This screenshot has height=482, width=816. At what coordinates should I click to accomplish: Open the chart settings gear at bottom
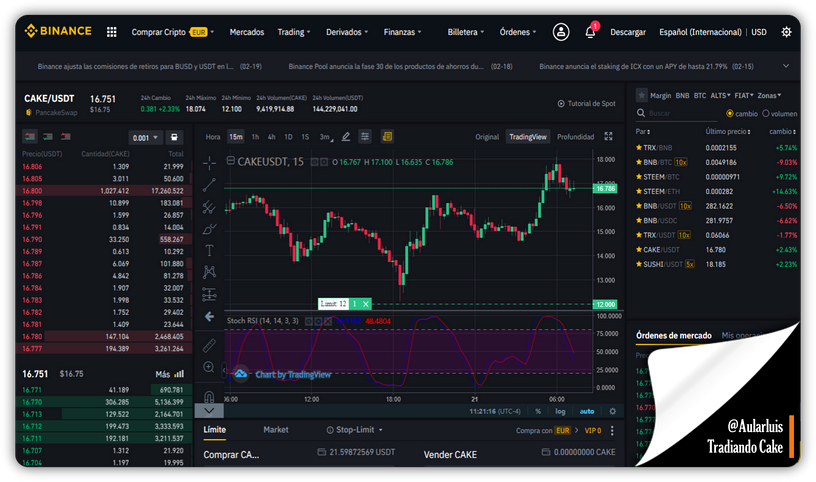coord(613,411)
